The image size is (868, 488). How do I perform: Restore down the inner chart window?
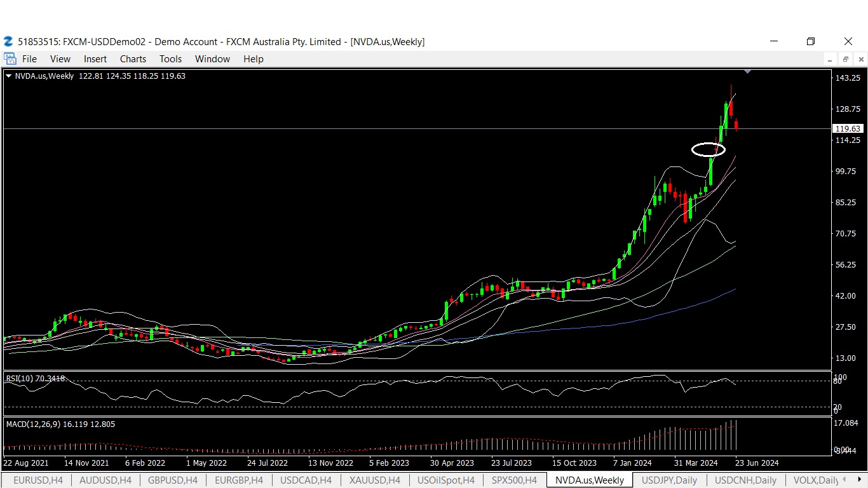845,59
